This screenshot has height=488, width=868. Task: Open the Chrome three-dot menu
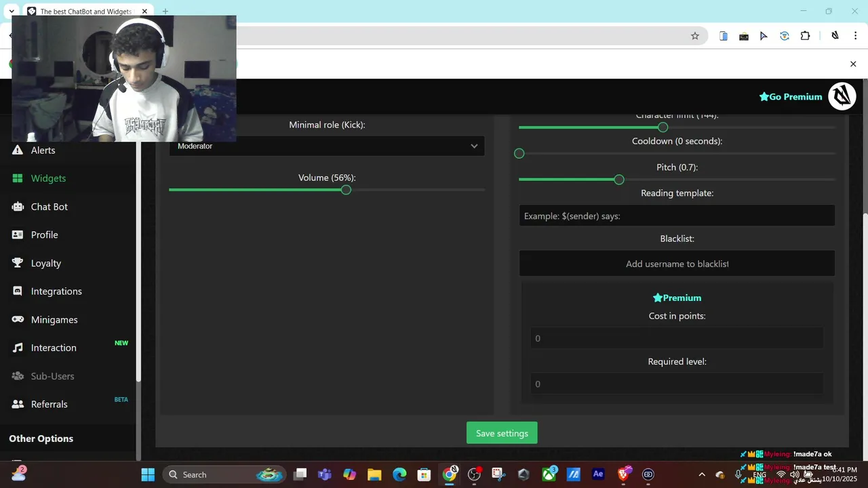(x=855, y=36)
